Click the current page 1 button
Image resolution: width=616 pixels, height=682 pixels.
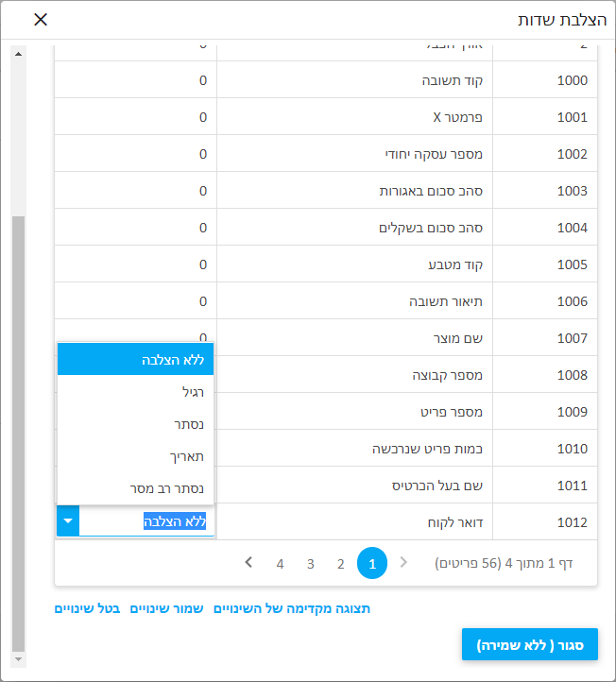pyautogui.click(x=372, y=564)
